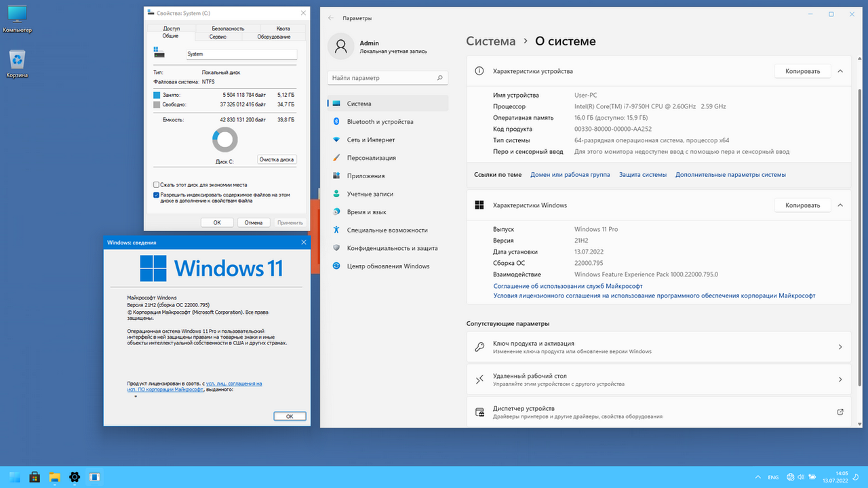Image resolution: width=868 pixels, height=488 pixels.
Task: Switch to the Доступ tab
Action: click(x=171, y=28)
